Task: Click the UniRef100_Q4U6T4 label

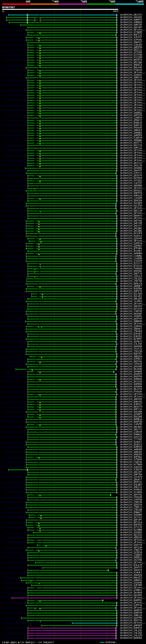Action: pyautogui.click(x=131, y=570)
